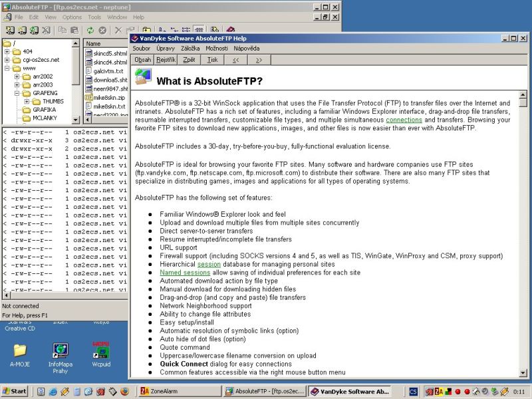Collapse the www folder branch
Viewport: 532px width, 399px height.
coord(7,67)
